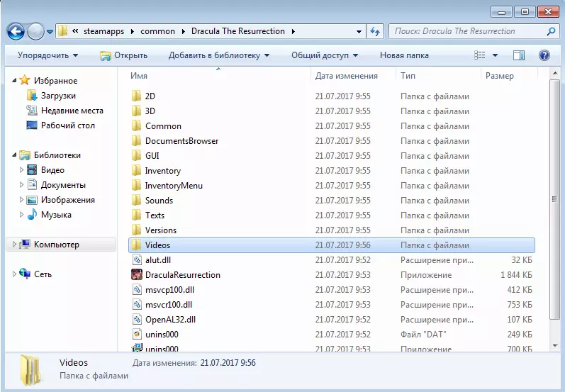Click the change view icon
Screen dimensions: 565x392
(x=480, y=55)
